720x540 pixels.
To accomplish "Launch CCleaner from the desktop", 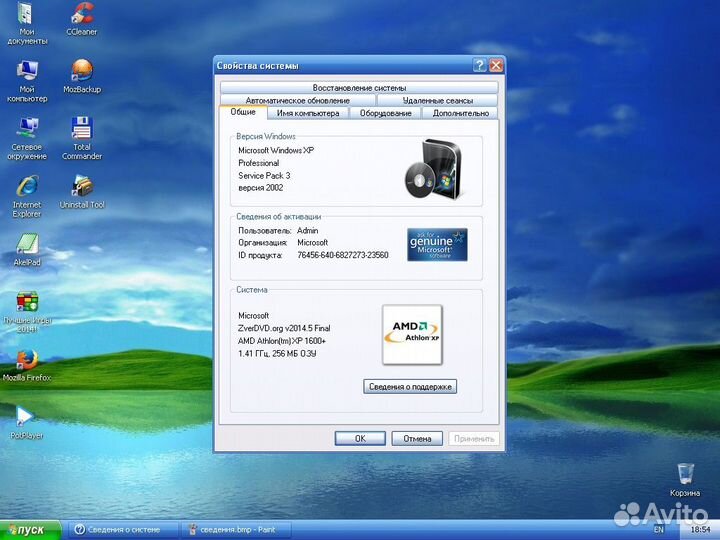I will (x=82, y=19).
